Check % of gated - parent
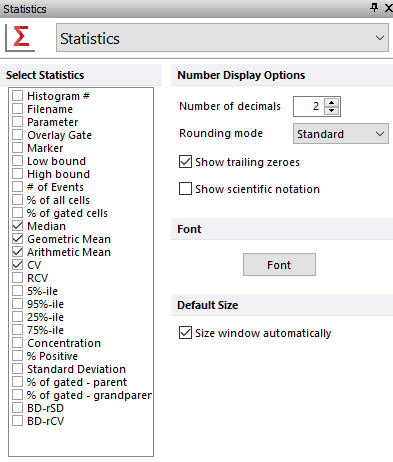Viewport: 393px width, 462px height. (17, 382)
